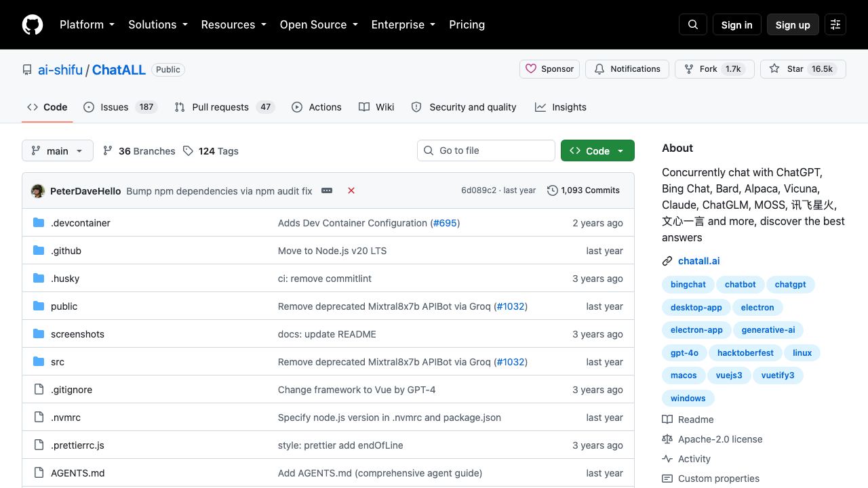This screenshot has height=488, width=868.
Task: Open the GitHub homepage logo
Action: [33, 24]
